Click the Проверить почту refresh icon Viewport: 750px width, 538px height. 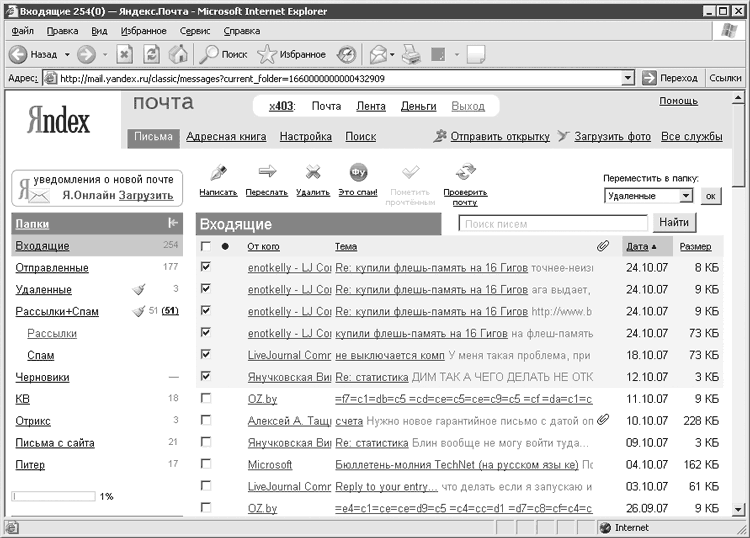(x=464, y=172)
